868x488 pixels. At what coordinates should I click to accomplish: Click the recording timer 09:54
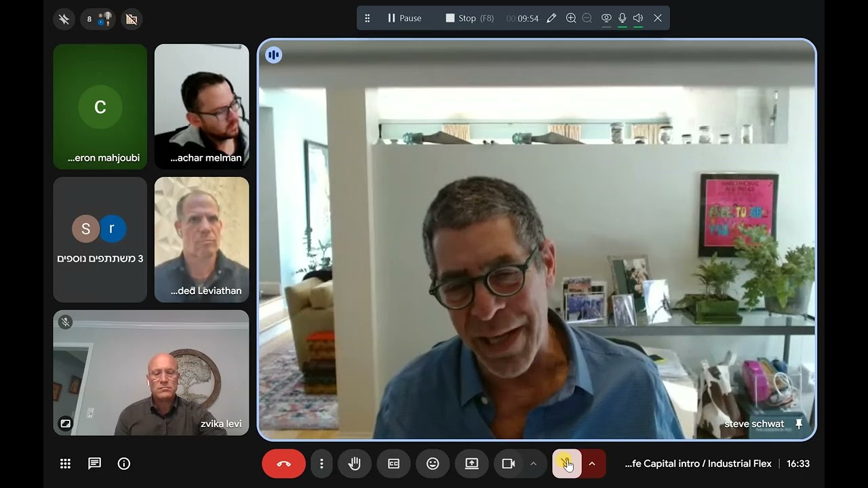tap(522, 18)
